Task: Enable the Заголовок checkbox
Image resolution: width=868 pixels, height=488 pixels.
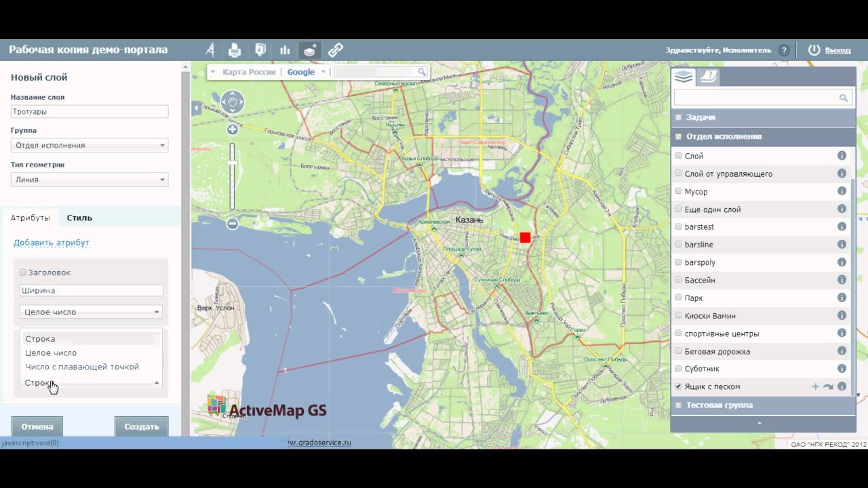Action: pyautogui.click(x=22, y=272)
